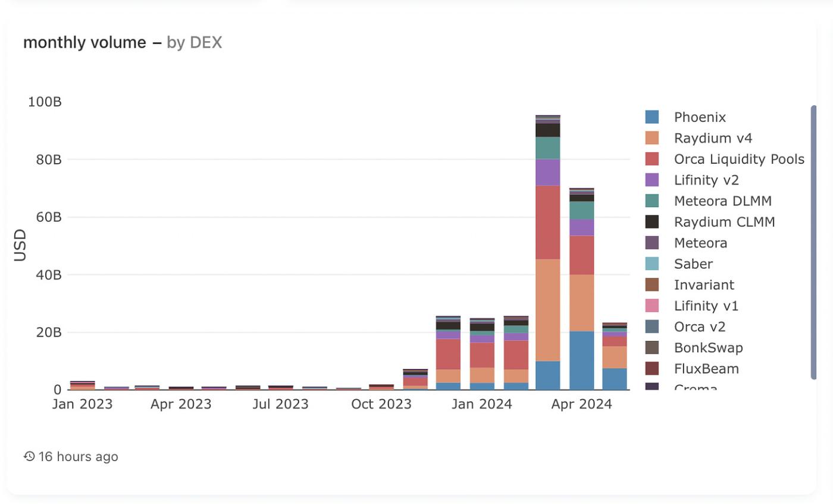
Task: Click the Meteora DLMM teal legend swatch
Action: click(652, 201)
